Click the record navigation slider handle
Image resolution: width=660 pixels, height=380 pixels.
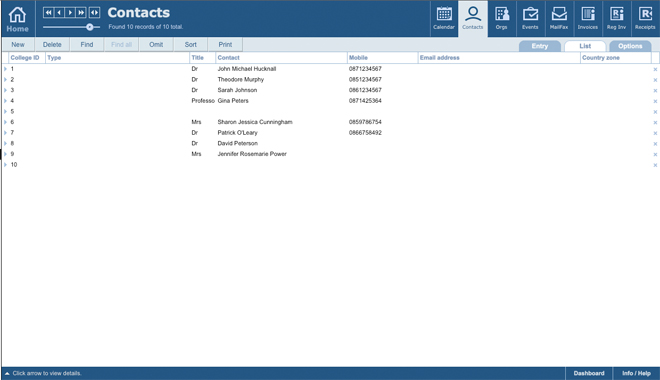pyautogui.click(x=90, y=27)
